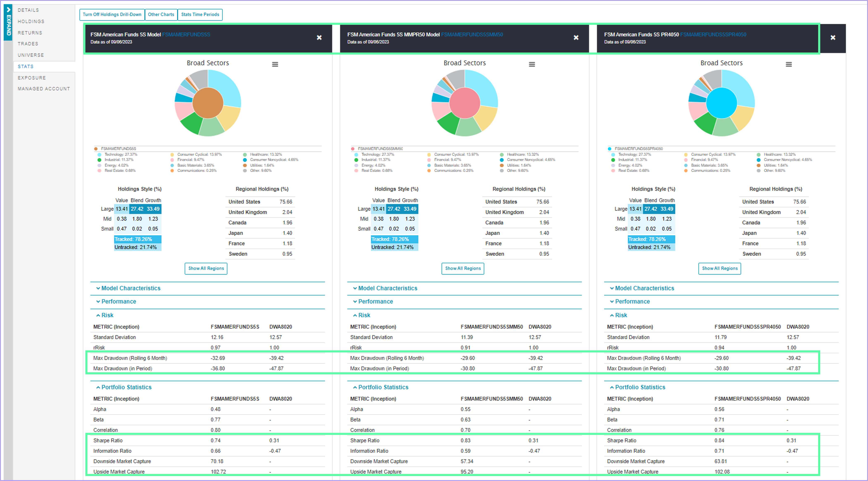The height and width of the screenshot is (481, 868).
Task: Click Show All Regions in first panel
Action: click(x=206, y=269)
